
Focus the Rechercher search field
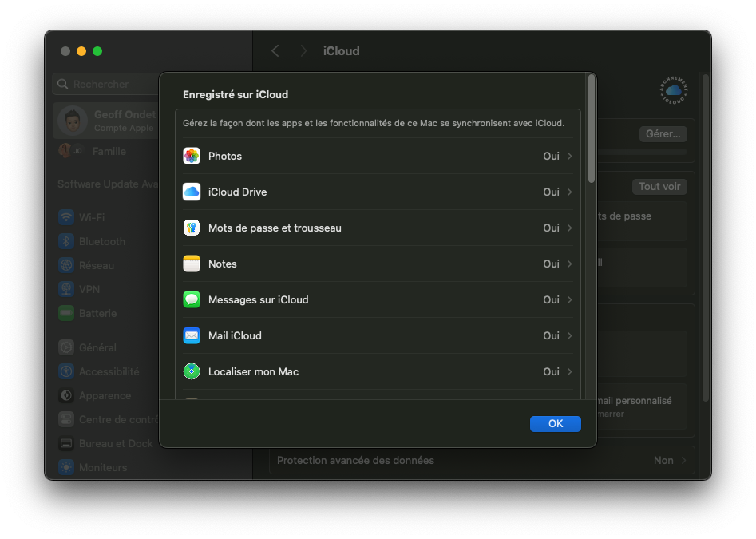106,84
